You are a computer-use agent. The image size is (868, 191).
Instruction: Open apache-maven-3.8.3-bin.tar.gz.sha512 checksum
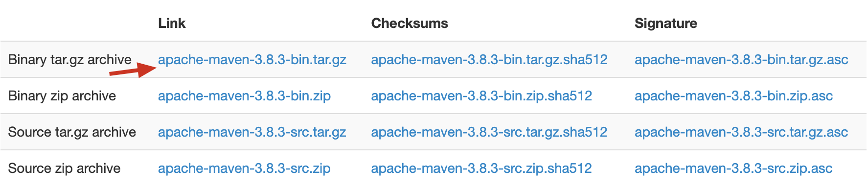489,60
